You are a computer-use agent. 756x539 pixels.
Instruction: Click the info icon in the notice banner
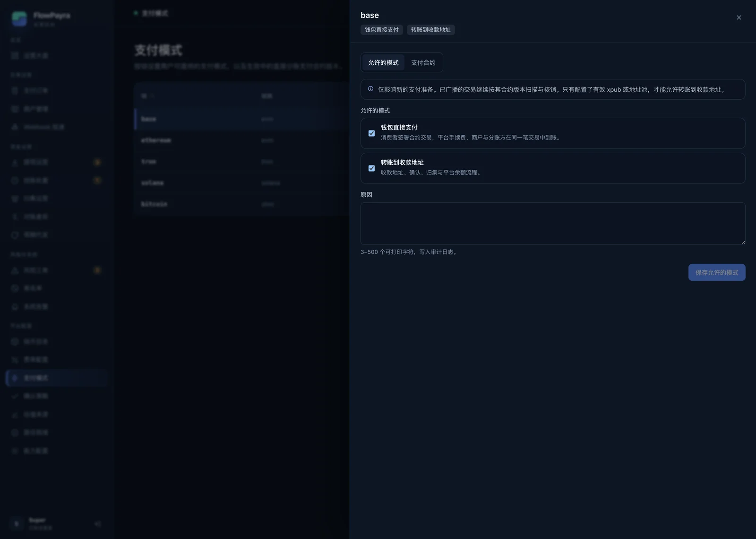click(x=370, y=89)
